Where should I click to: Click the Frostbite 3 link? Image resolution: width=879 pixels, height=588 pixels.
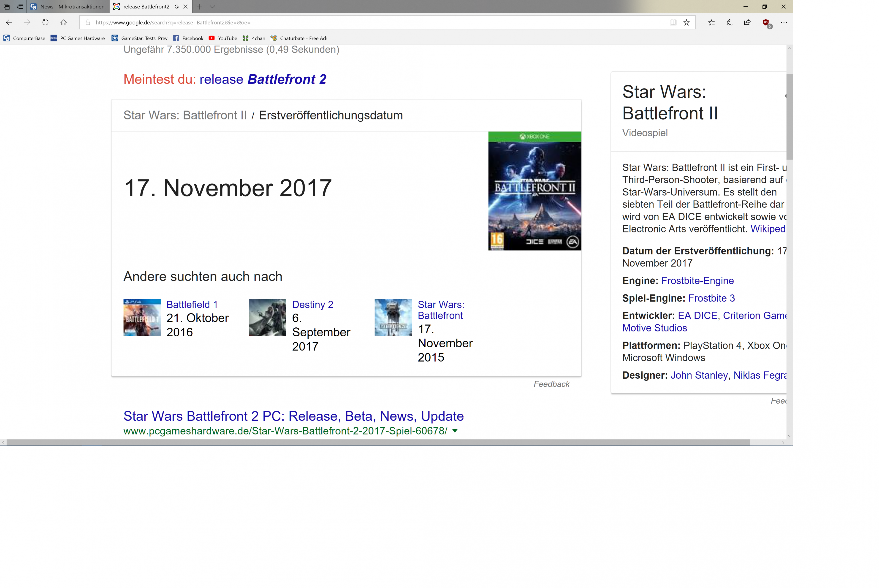coord(711,298)
